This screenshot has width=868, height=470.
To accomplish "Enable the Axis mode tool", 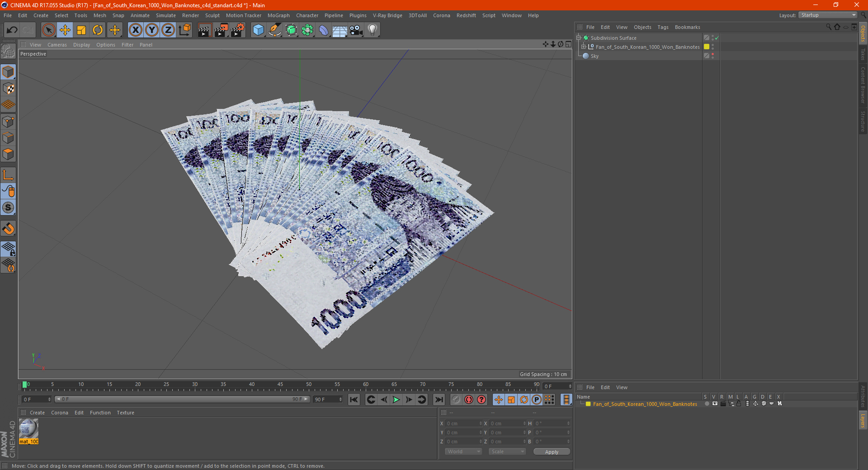I will point(8,175).
